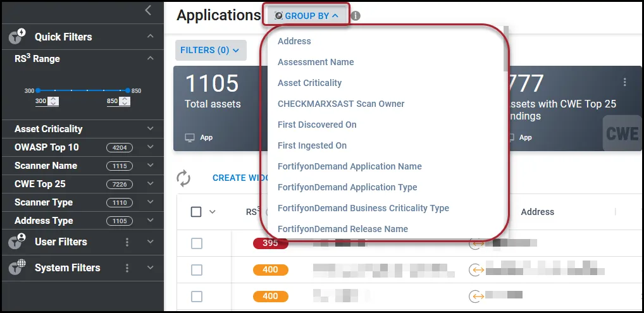This screenshot has width=644, height=313.
Task: Open the CWE Top 25 card kebab menu
Action: click(624, 82)
